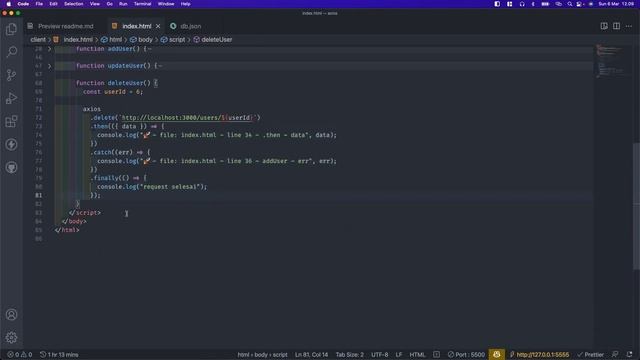Expand the folded updateUser function
The image size is (640, 360).
[49, 66]
